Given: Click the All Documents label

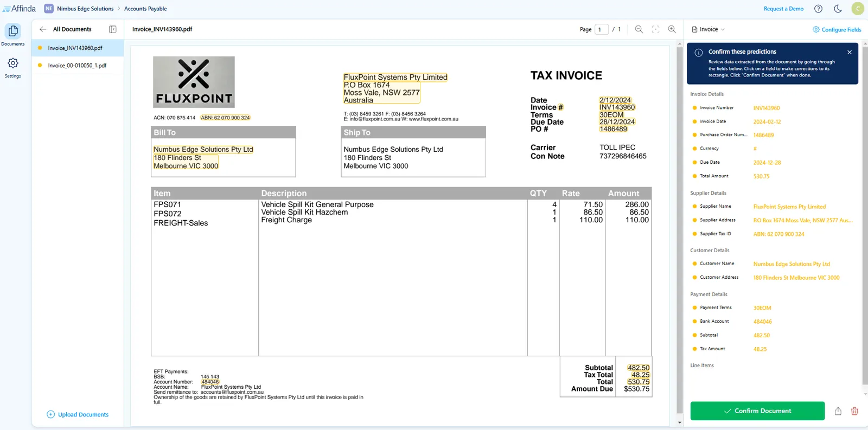Looking at the screenshot, I should click(x=72, y=29).
